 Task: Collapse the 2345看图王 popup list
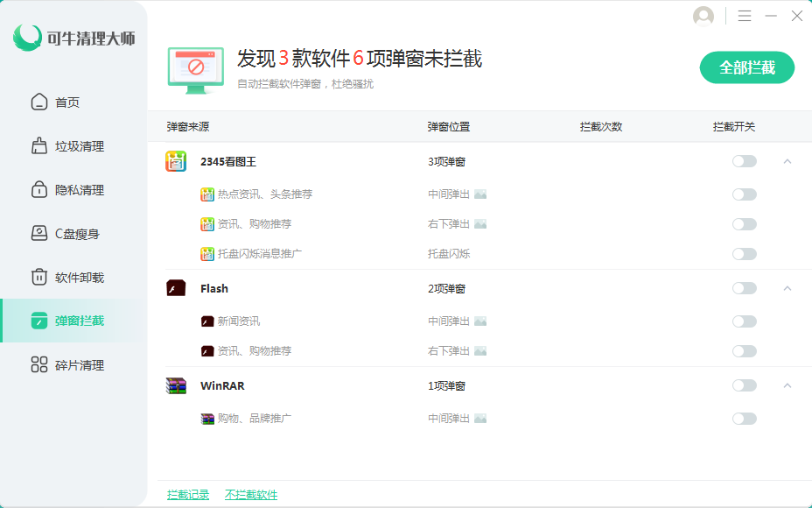point(787,161)
